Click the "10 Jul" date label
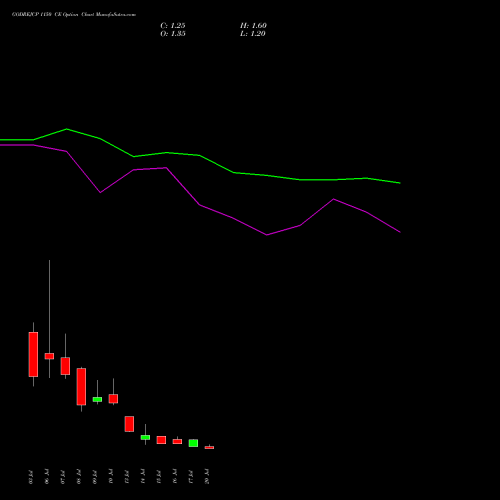Viewport: 500px width, 500px height. pyautogui.click(x=111, y=477)
